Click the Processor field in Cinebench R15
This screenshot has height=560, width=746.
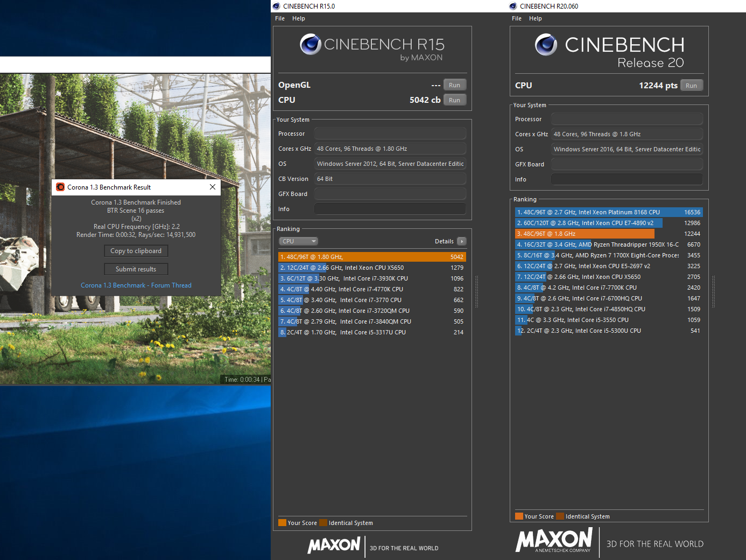[x=390, y=134]
